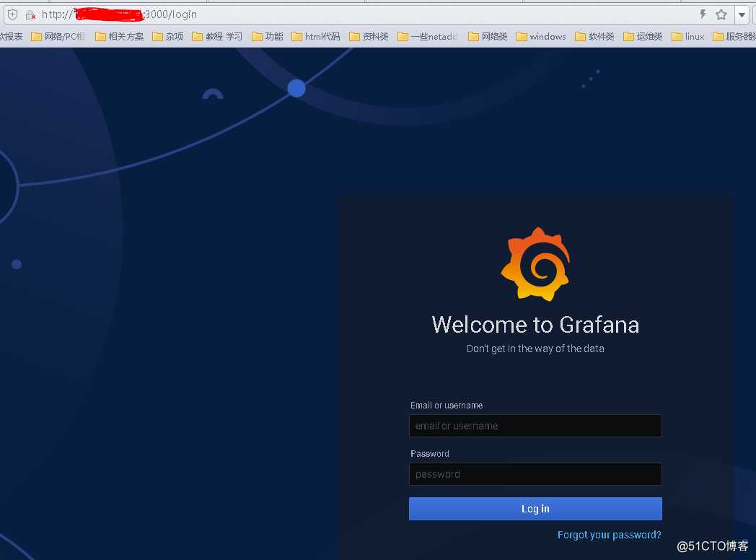Open the html代码 bookmark folder

(316, 36)
